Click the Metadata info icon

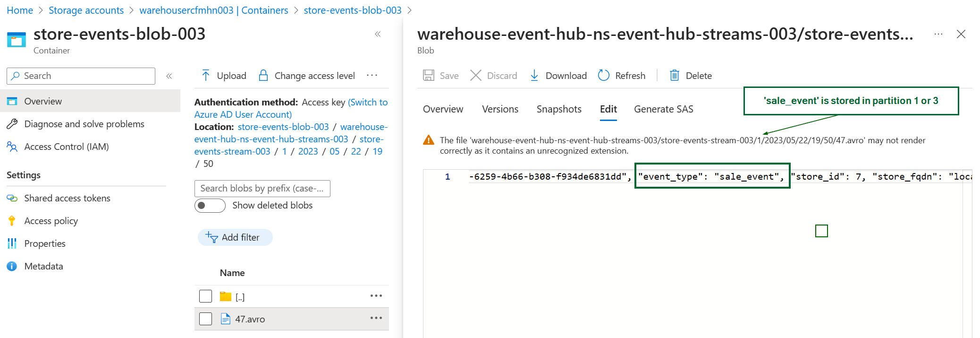point(12,266)
